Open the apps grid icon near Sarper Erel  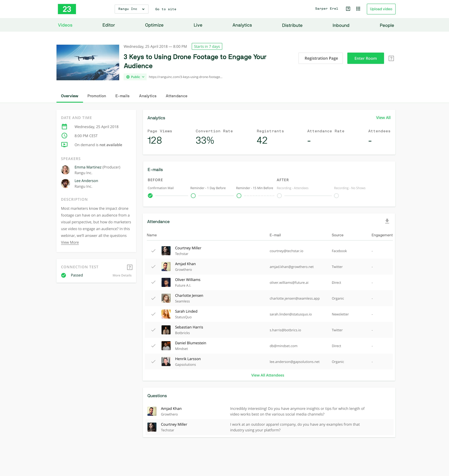click(x=358, y=9)
